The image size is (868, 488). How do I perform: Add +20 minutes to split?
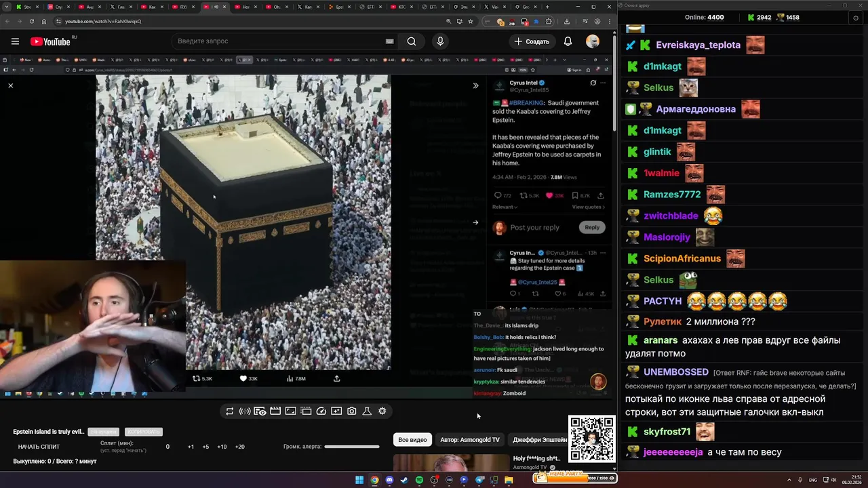[239, 447]
